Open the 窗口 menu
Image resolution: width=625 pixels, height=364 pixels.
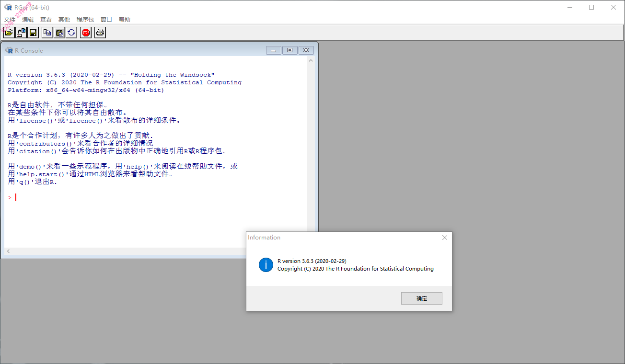pos(106,20)
